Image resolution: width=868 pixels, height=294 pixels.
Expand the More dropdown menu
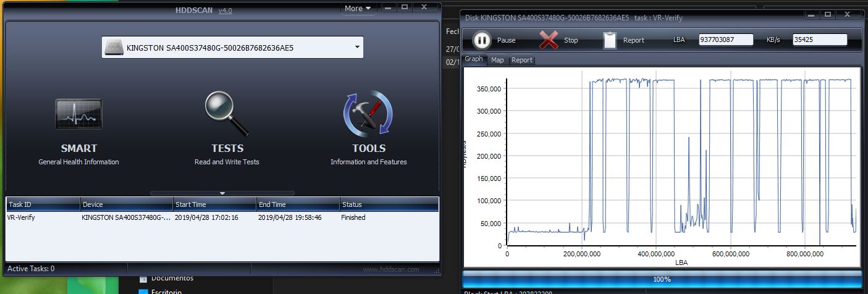358,9
